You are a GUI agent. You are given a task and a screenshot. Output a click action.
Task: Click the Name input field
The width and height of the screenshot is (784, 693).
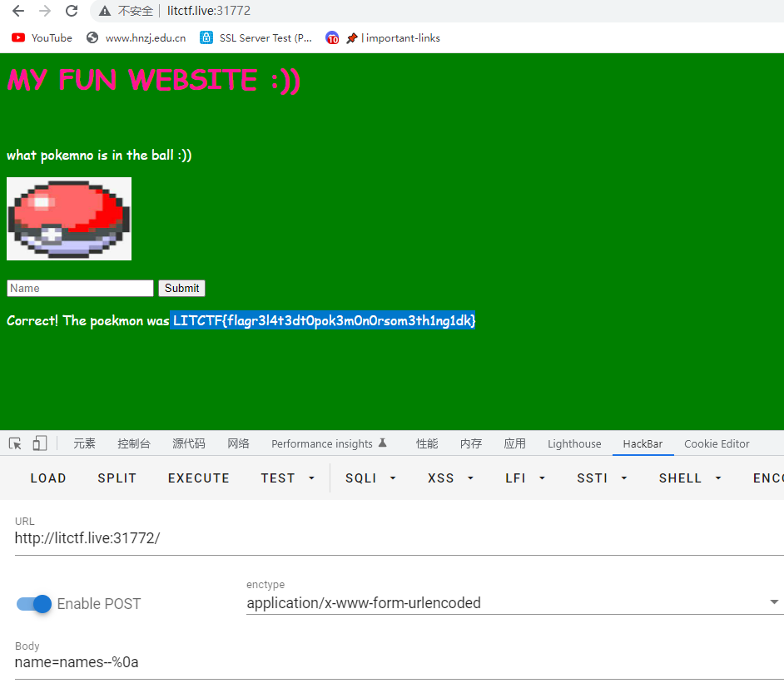point(80,289)
